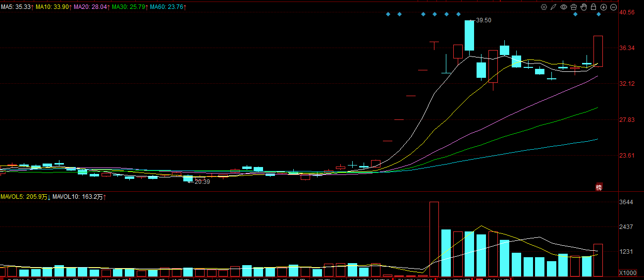
Task: Click the MA5: 35.33 indicator label
Action: pyautogui.click(x=17, y=7)
